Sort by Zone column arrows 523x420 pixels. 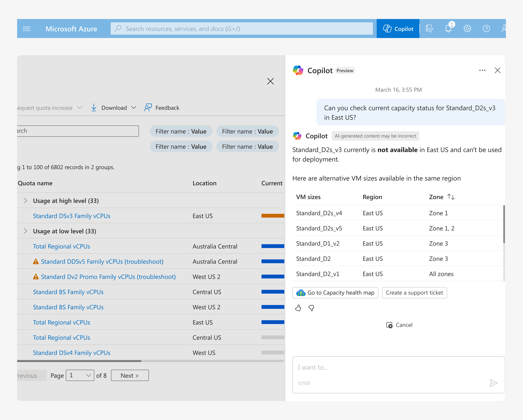451,197
